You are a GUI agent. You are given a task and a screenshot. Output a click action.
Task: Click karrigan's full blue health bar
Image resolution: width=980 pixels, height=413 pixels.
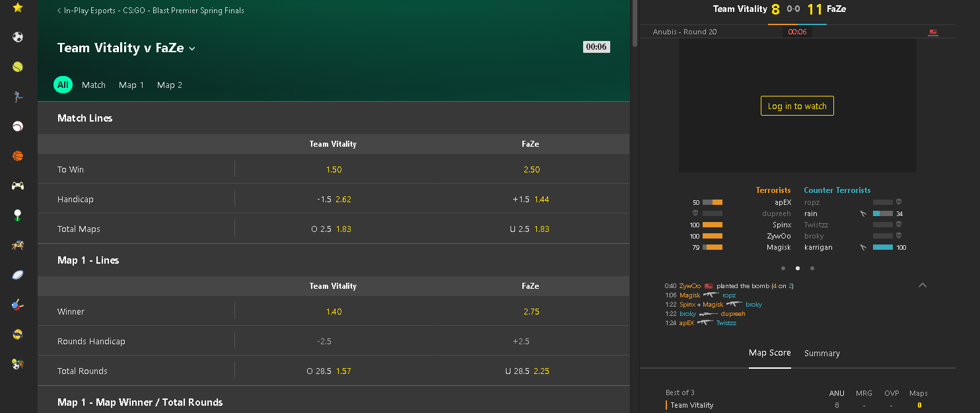[883, 247]
